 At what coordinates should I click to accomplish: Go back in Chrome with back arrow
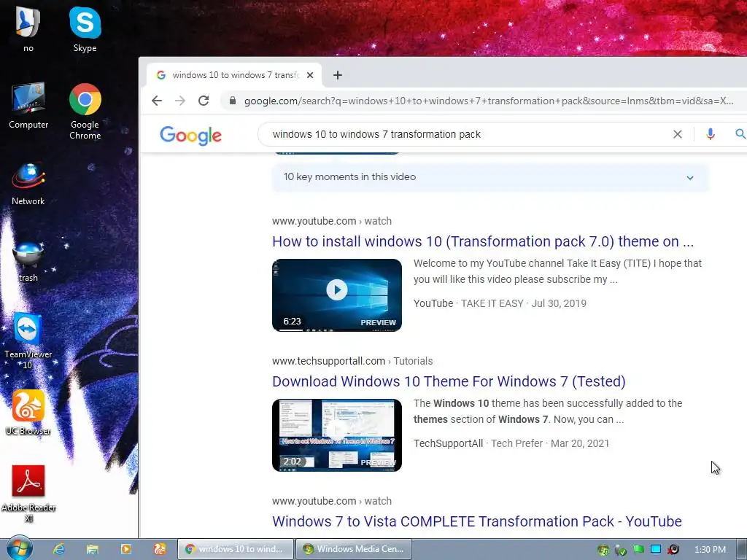pos(157,101)
